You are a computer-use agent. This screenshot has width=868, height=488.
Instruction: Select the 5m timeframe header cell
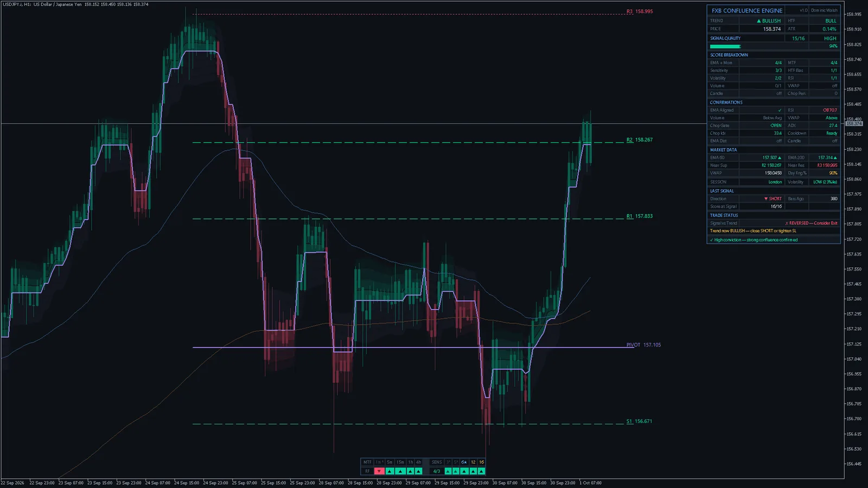click(x=390, y=463)
